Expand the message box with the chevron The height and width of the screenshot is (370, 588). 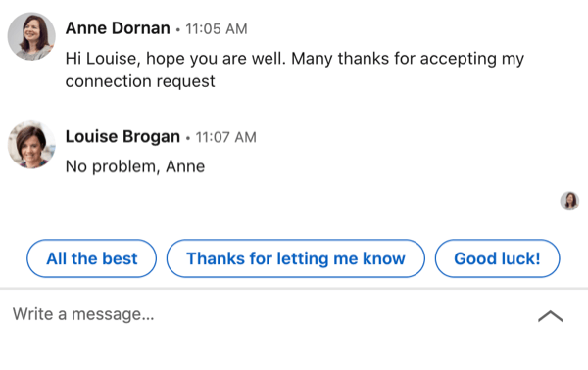(x=550, y=316)
